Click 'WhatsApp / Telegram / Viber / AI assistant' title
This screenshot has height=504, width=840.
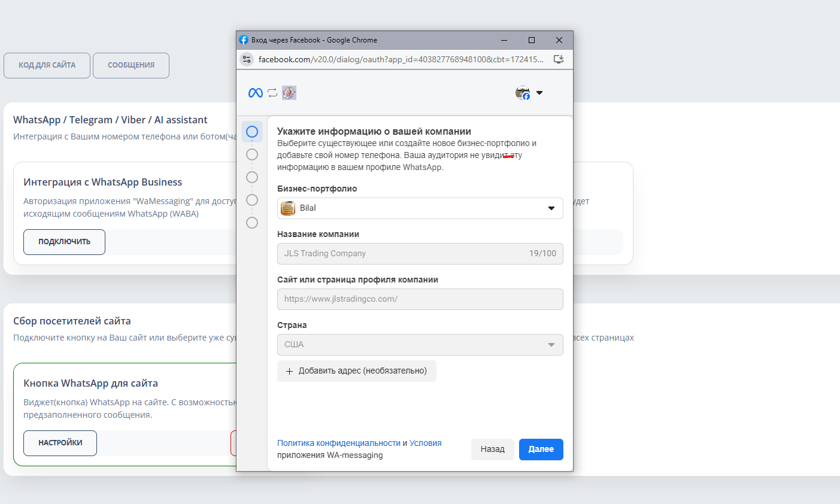click(x=110, y=120)
